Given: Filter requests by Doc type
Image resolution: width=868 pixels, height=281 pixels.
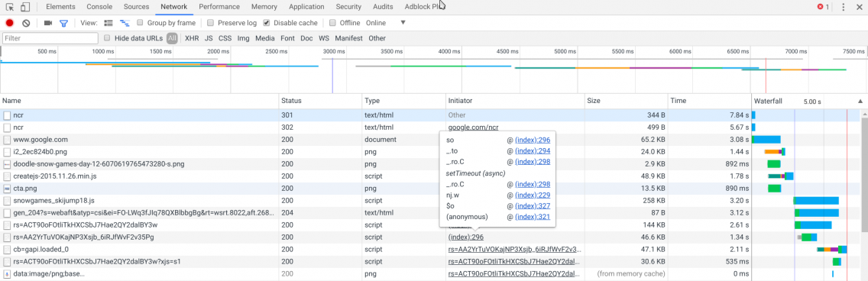Looking at the screenshot, I should pos(306,38).
